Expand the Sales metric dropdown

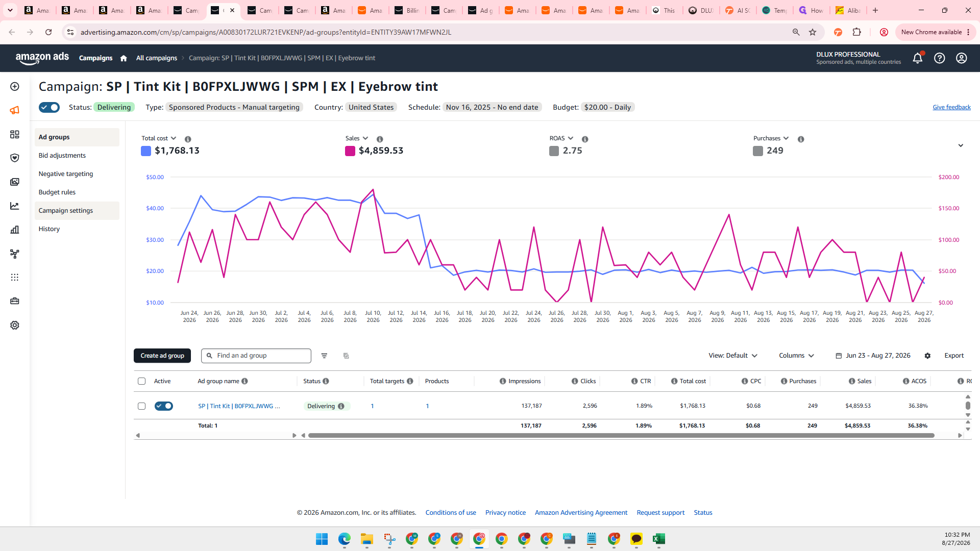point(357,138)
